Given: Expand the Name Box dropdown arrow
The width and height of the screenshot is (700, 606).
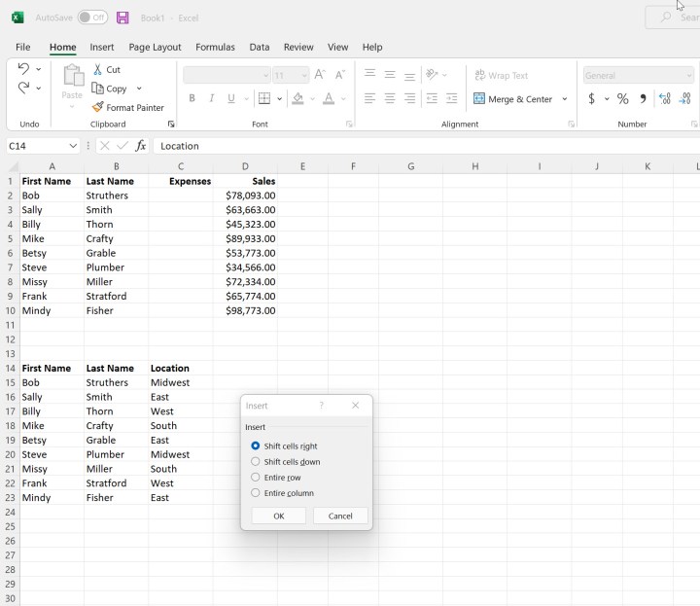Looking at the screenshot, I should [x=73, y=146].
